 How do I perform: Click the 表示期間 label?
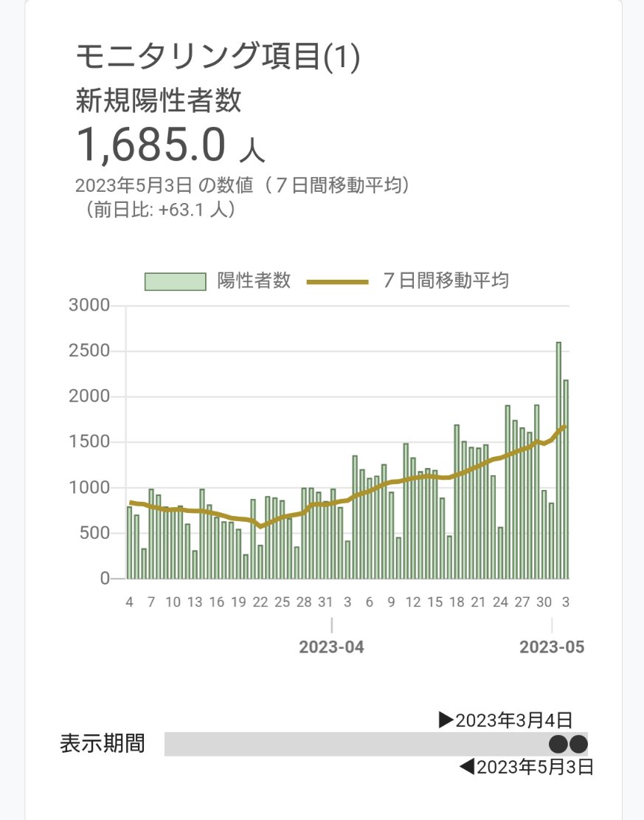click(x=103, y=744)
